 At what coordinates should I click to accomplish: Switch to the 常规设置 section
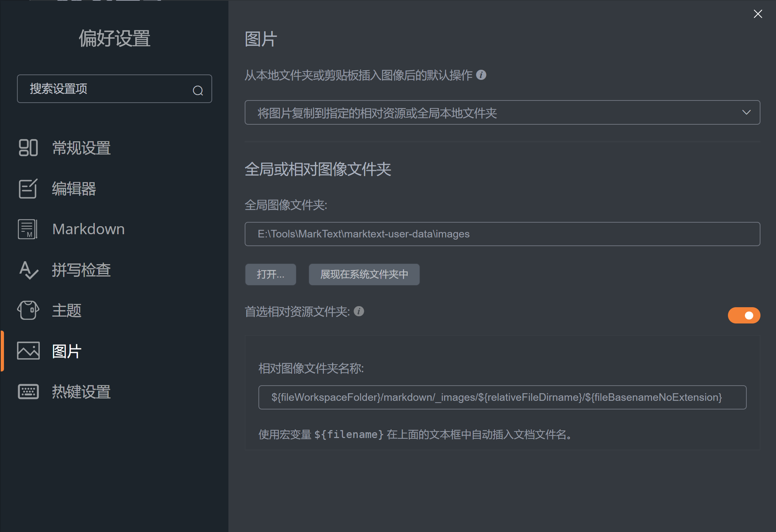pyautogui.click(x=81, y=148)
